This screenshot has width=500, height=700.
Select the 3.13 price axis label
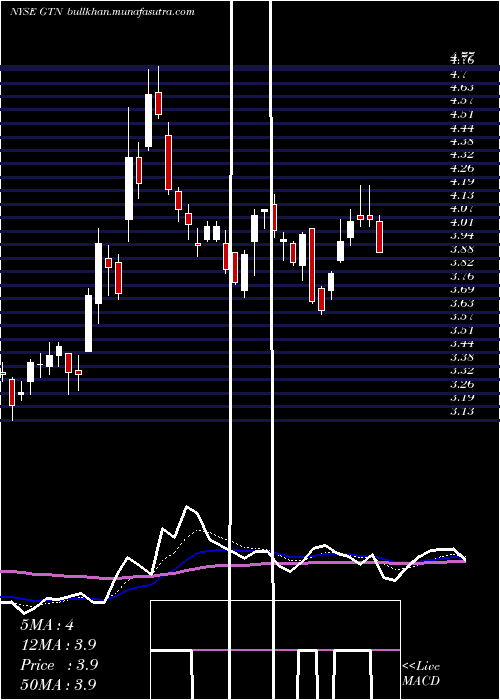coord(462,411)
